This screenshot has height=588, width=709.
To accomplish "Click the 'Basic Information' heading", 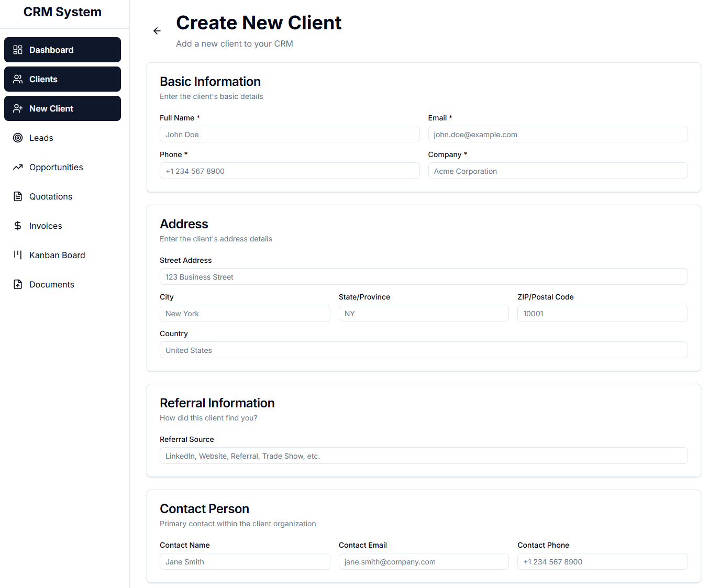I will tap(210, 82).
